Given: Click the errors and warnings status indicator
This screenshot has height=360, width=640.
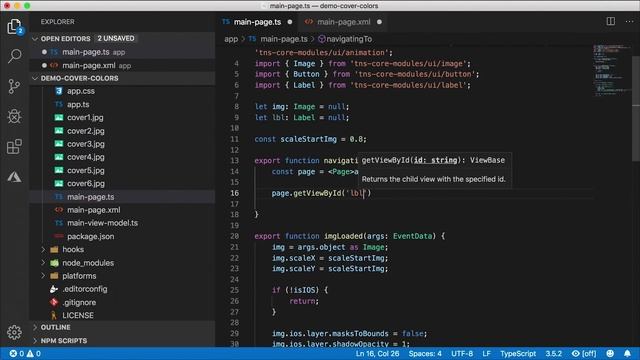Looking at the screenshot, I should (x=25, y=353).
